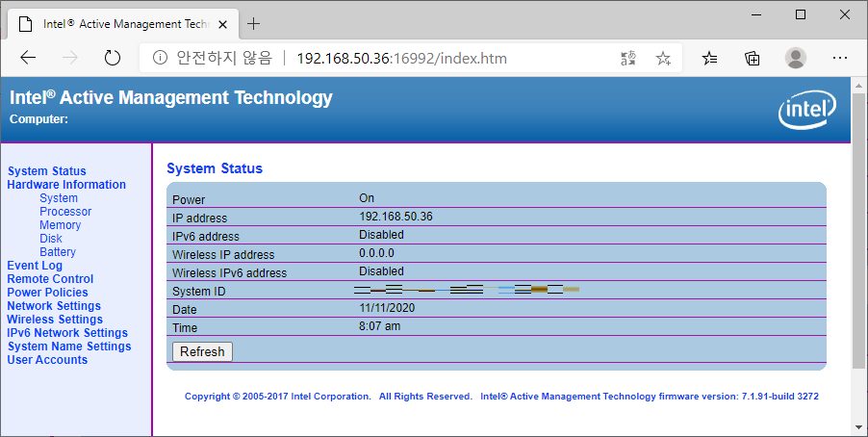The width and height of the screenshot is (868, 437).
Task: Click the page vertical scrollbar
Action: coord(858,232)
